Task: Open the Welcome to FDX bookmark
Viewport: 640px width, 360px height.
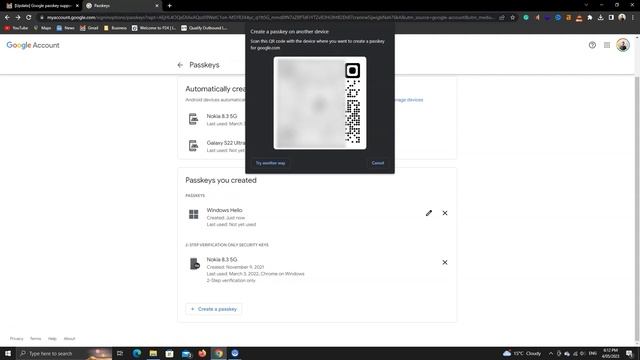Action: (x=154, y=28)
